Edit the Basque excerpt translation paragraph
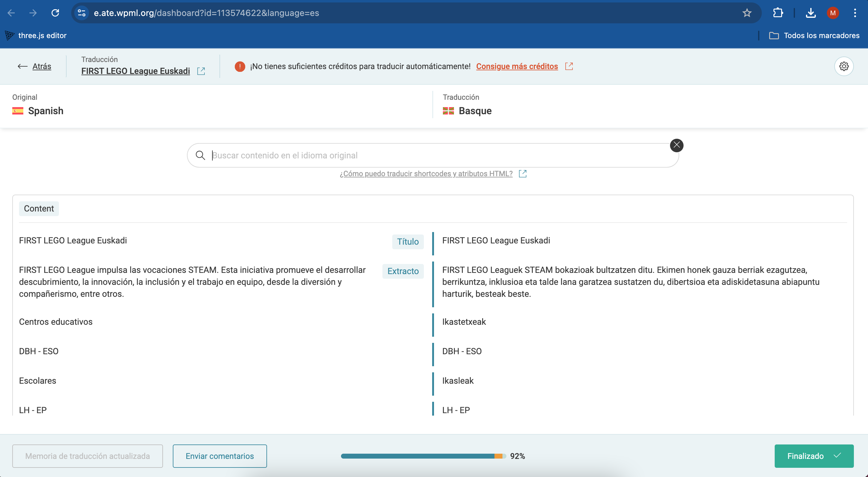The image size is (868, 477). click(630, 281)
